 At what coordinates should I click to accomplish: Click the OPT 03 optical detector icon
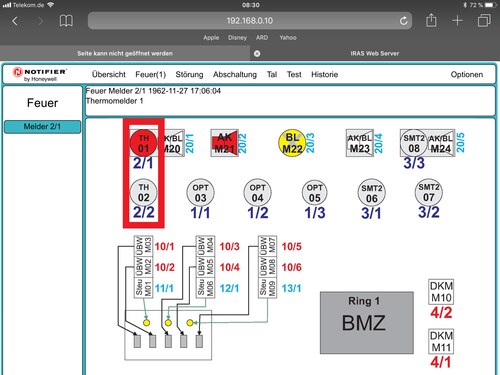[200, 193]
